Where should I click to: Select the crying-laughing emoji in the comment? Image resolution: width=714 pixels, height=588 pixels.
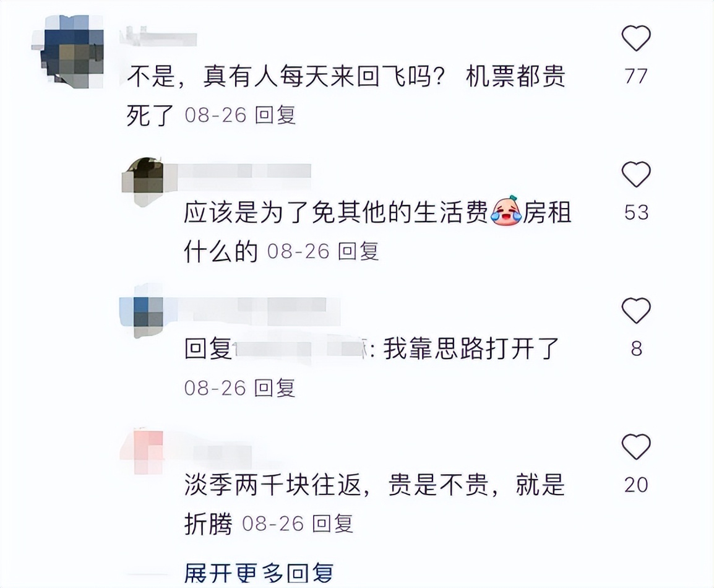(505, 211)
